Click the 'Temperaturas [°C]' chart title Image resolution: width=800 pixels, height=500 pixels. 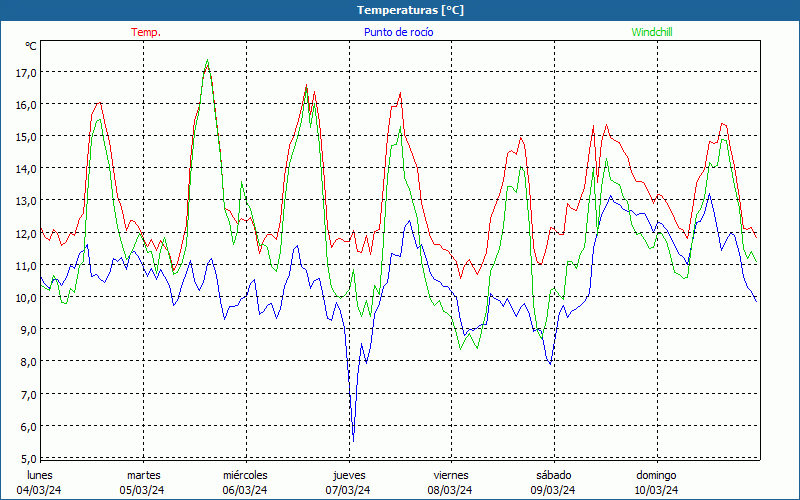click(x=410, y=10)
